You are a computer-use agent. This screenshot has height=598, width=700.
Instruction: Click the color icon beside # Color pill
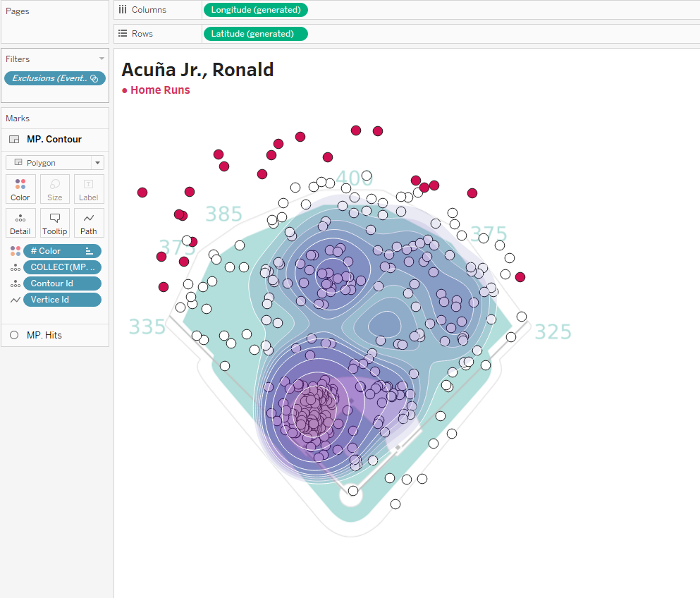15,251
